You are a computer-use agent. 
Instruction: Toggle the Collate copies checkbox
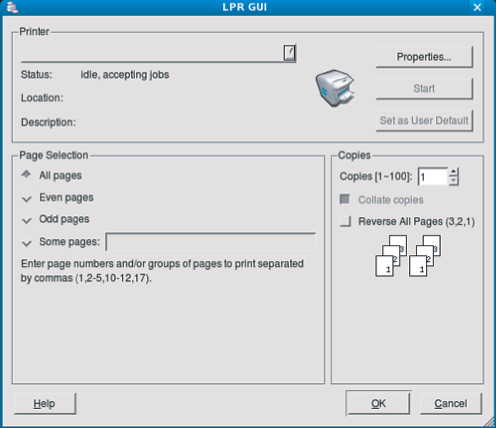(x=345, y=200)
